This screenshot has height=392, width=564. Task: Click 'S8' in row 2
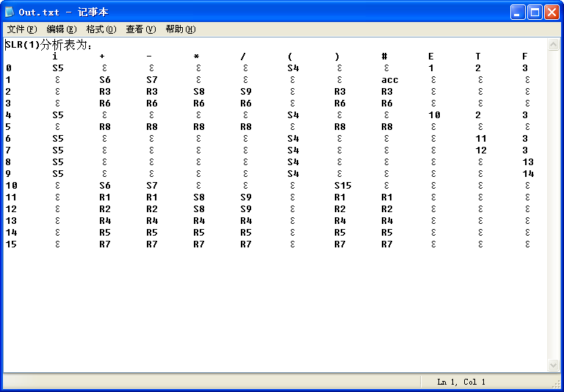[x=199, y=92]
